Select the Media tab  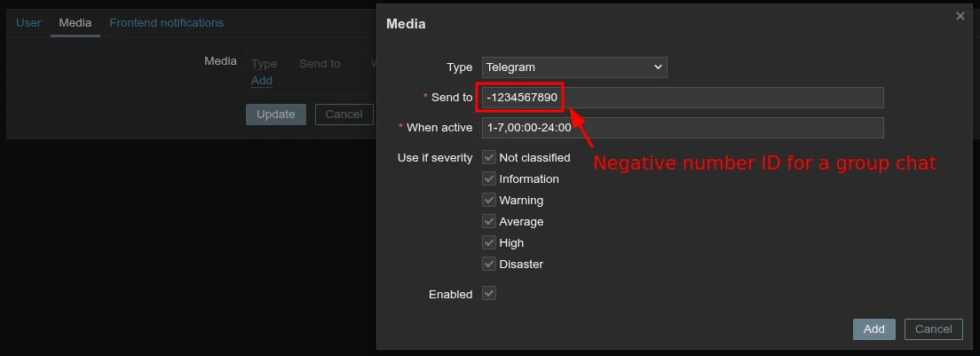pos(75,23)
